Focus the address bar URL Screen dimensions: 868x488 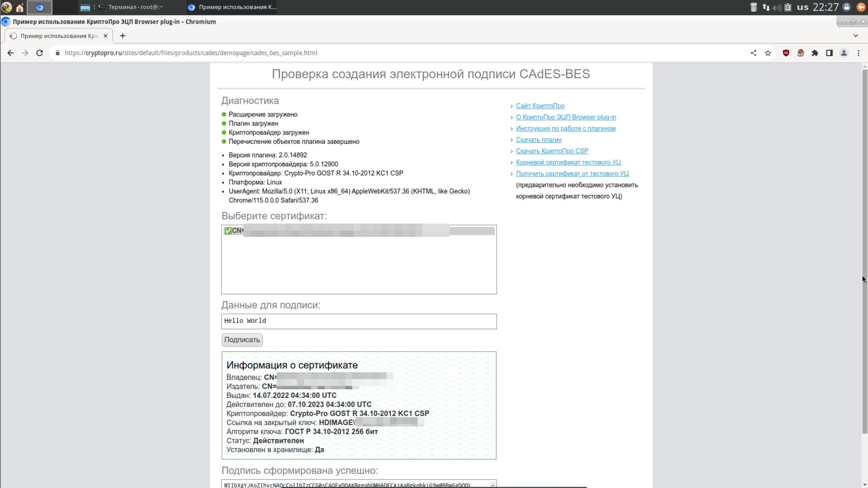coord(191,53)
